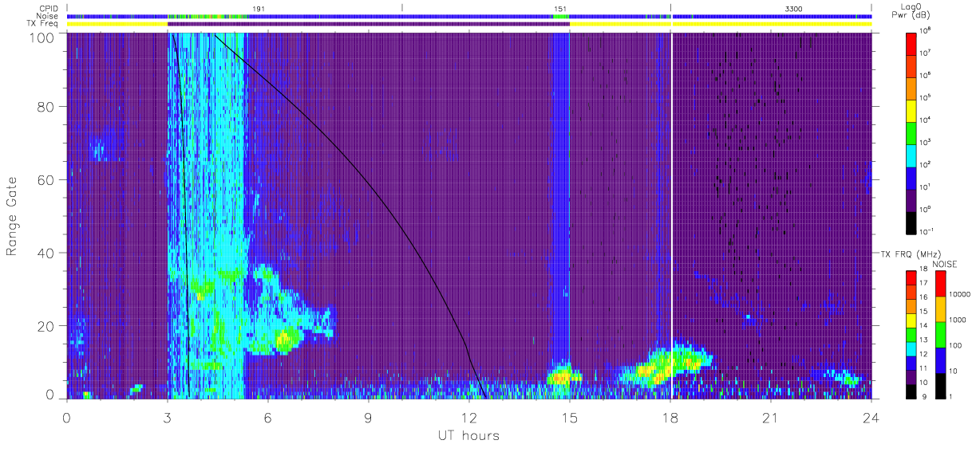The width and height of the screenshot is (980, 452).
Task: Click the CPID value '151'
Action: 560,7
